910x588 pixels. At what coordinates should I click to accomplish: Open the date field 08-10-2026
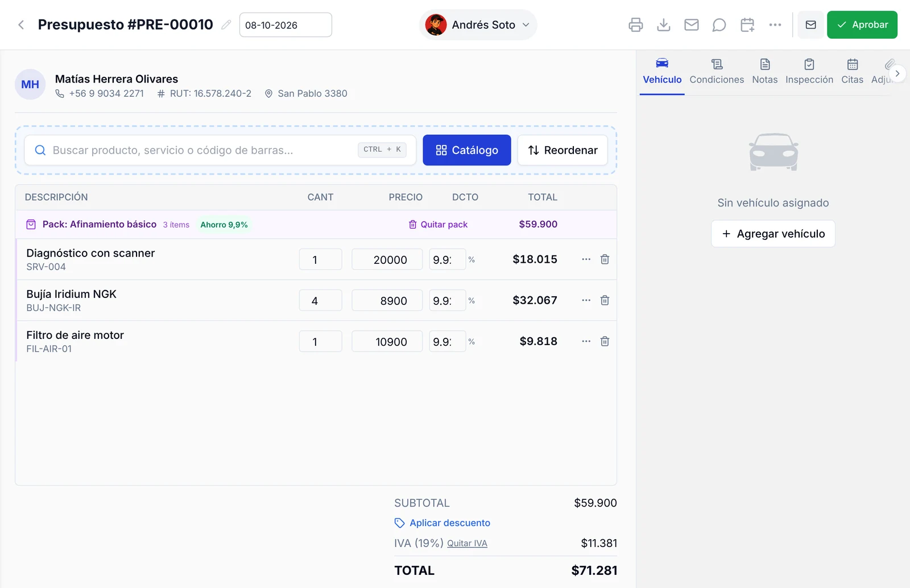286,25
